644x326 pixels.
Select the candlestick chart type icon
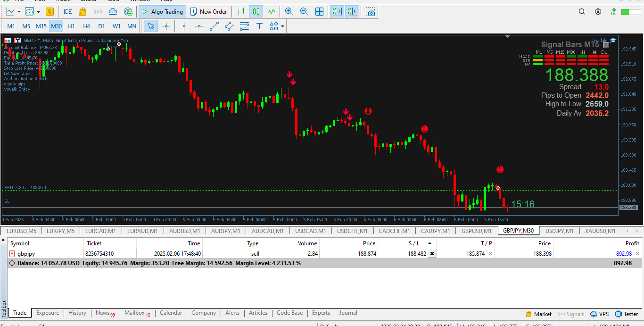(256, 12)
